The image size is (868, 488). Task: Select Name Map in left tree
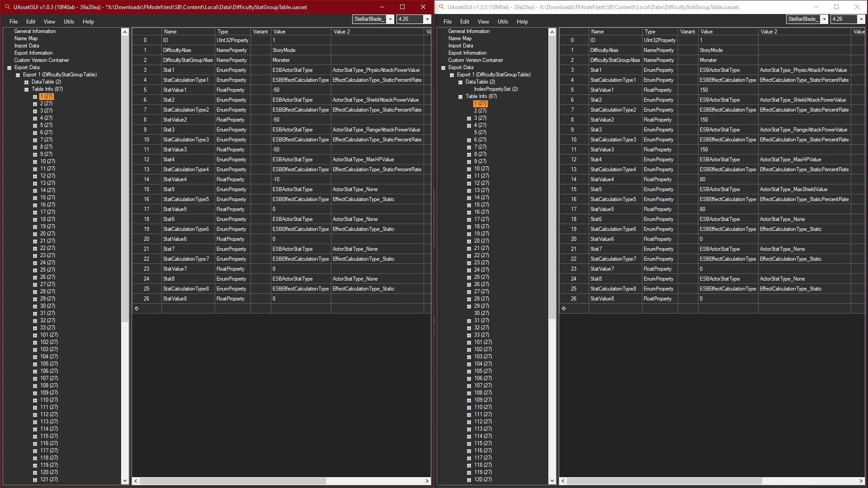pos(26,38)
